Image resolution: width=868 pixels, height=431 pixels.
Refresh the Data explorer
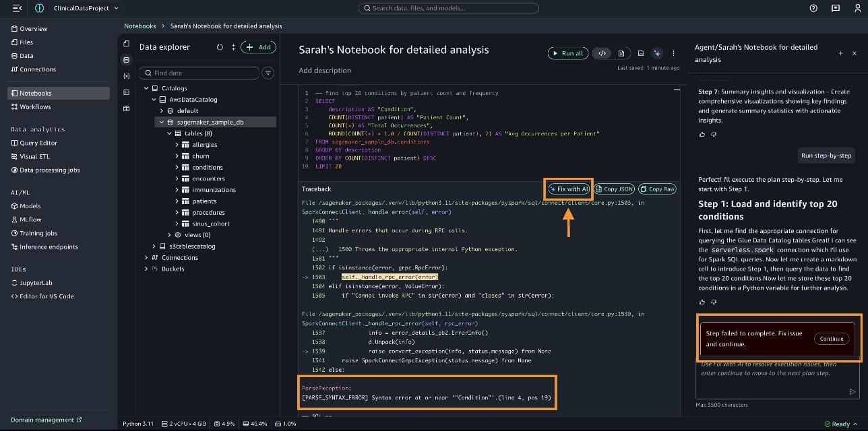coord(220,47)
